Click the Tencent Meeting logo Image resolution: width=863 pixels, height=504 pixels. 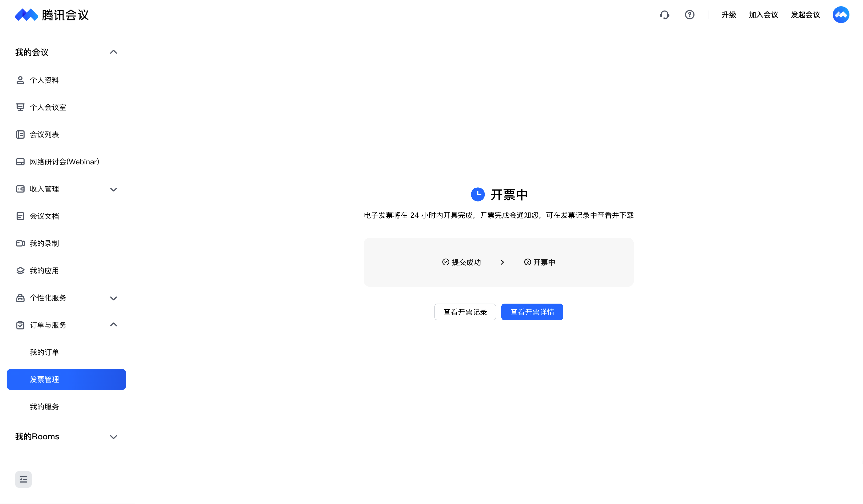[52, 15]
